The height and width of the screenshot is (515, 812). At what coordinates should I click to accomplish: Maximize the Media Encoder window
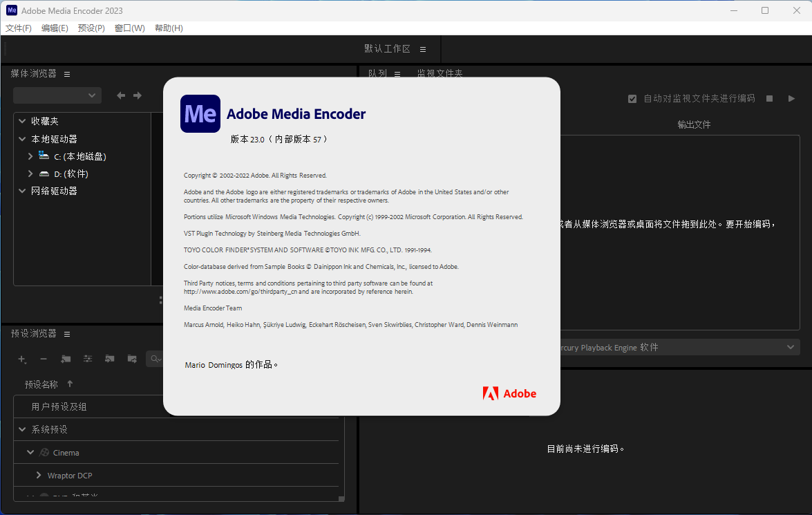765,10
